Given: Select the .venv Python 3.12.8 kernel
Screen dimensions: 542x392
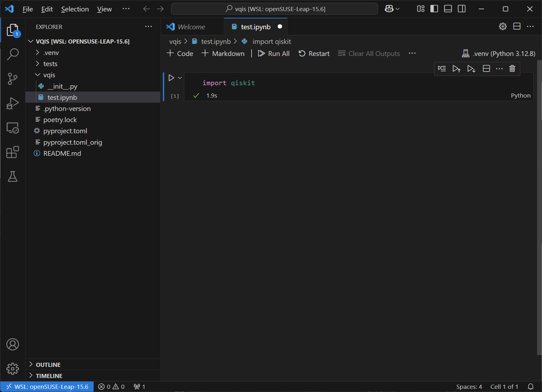Looking at the screenshot, I should pyautogui.click(x=499, y=54).
